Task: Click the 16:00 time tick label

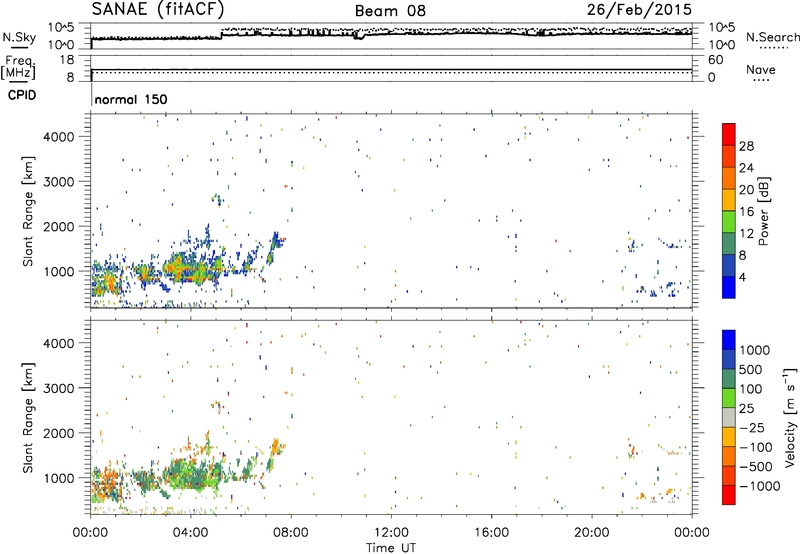Action: pos(491,533)
